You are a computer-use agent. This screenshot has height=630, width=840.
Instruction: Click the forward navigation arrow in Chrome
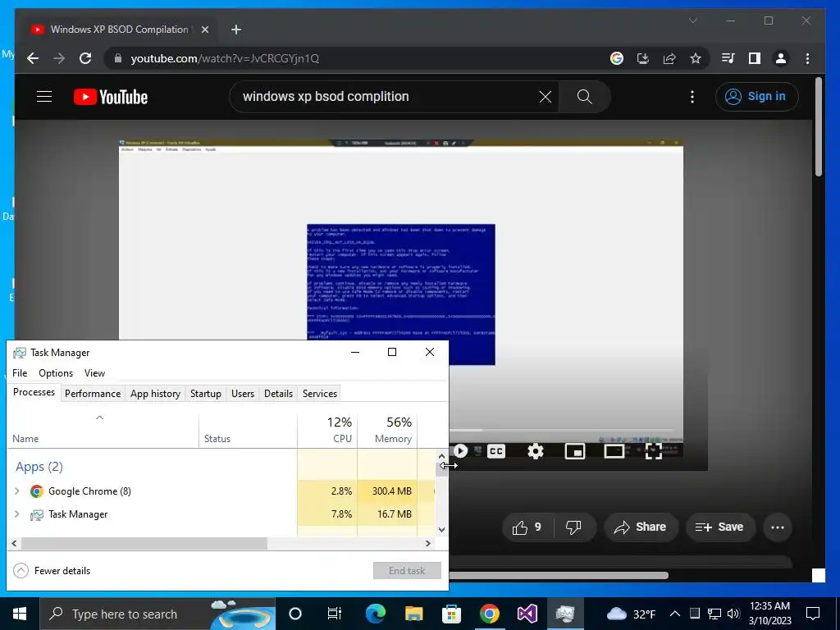59,58
